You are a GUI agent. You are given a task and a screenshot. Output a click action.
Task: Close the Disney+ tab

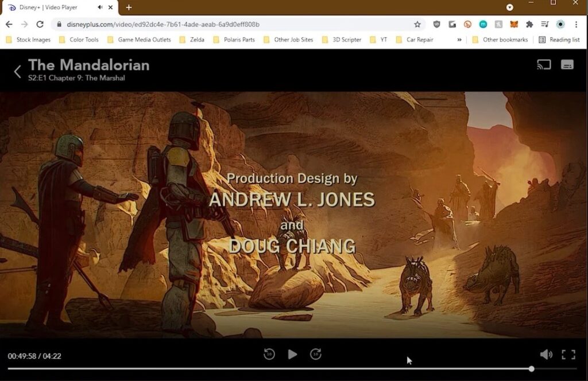[x=111, y=7]
